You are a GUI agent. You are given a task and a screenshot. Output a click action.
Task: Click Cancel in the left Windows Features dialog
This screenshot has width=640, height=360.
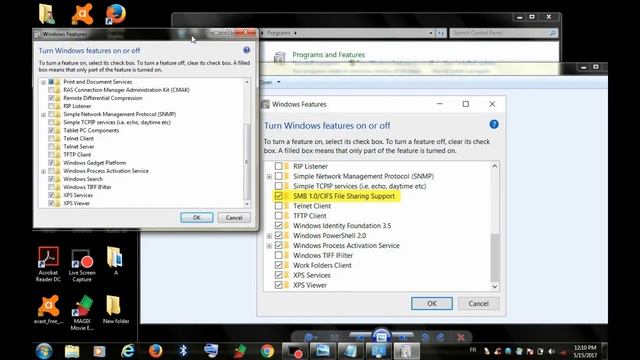234,218
